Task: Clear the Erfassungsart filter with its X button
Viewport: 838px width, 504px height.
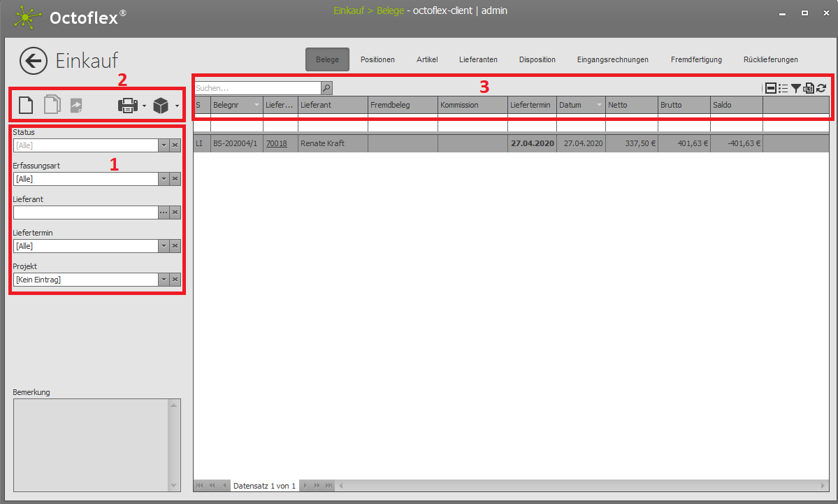Action: (175, 179)
